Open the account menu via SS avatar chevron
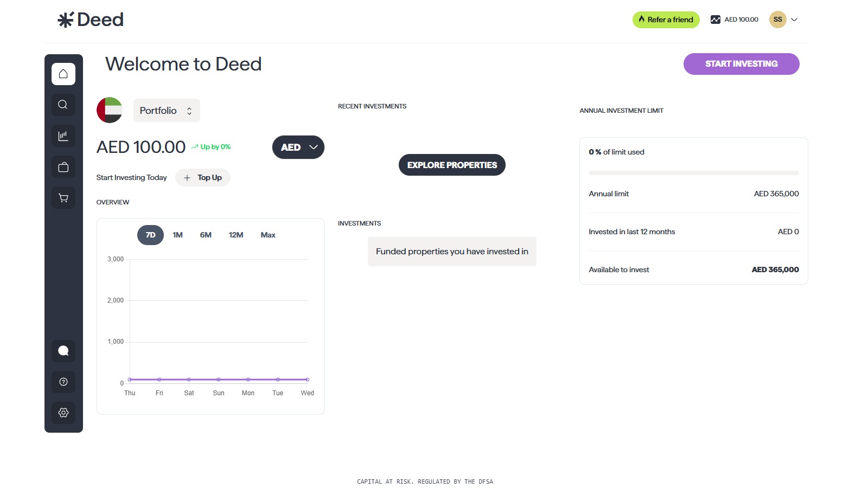 pos(794,20)
